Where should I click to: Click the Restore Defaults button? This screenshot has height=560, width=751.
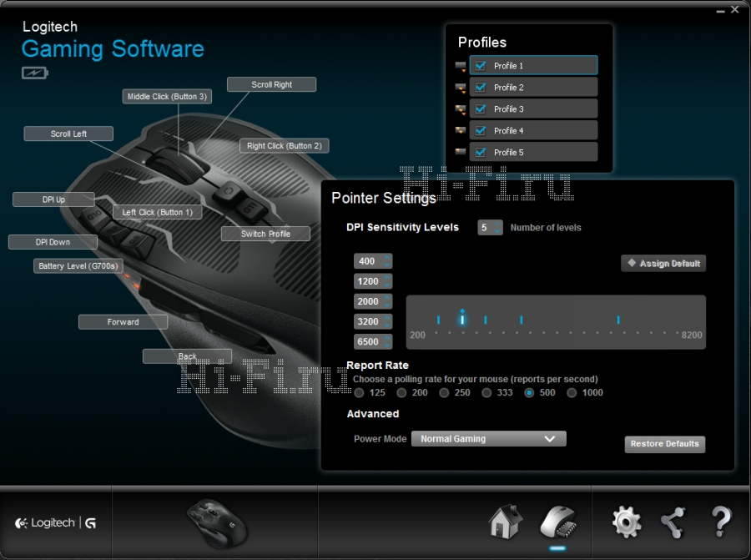click(x=664, y=444)
